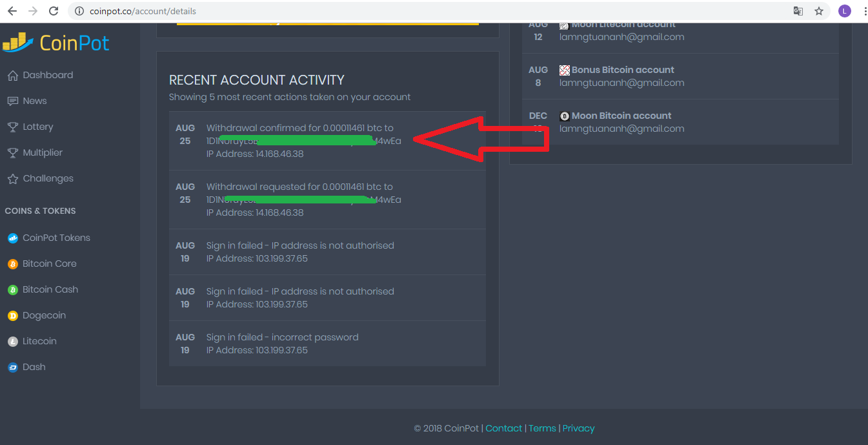
Task: Click the CoinPot Tokens coin icon
Action: pos(12,238)
